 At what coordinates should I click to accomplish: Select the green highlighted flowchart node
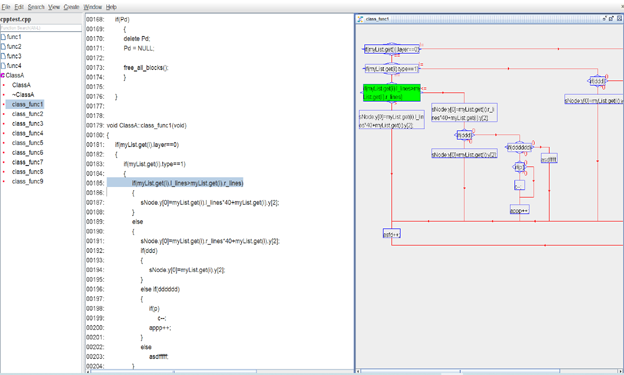[392, 93]
